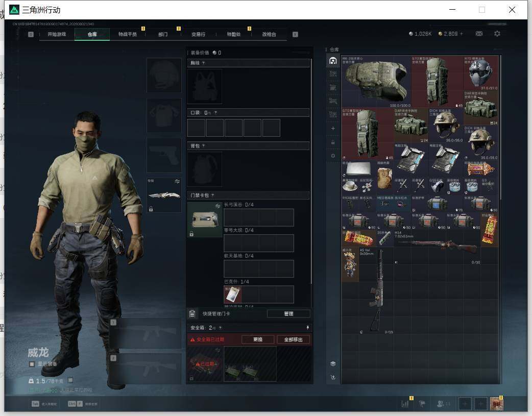Open the 特战干员 tab

[127, 34]
